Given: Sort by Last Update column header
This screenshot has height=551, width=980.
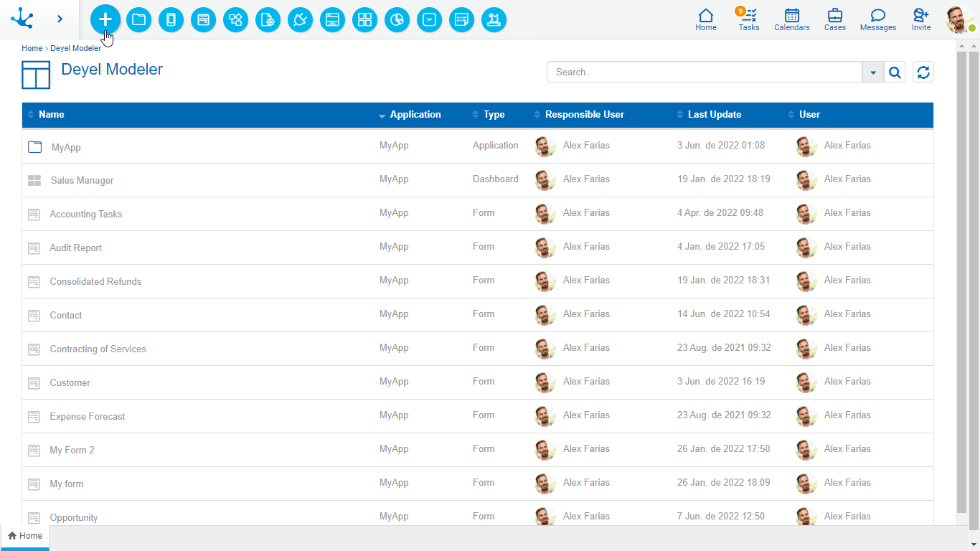Looking at the screenshot, I should tap(715, 115).
